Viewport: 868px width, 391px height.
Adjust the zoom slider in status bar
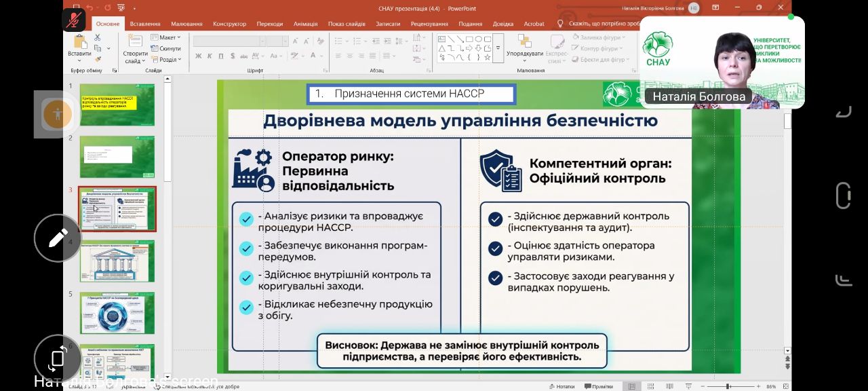728,386
